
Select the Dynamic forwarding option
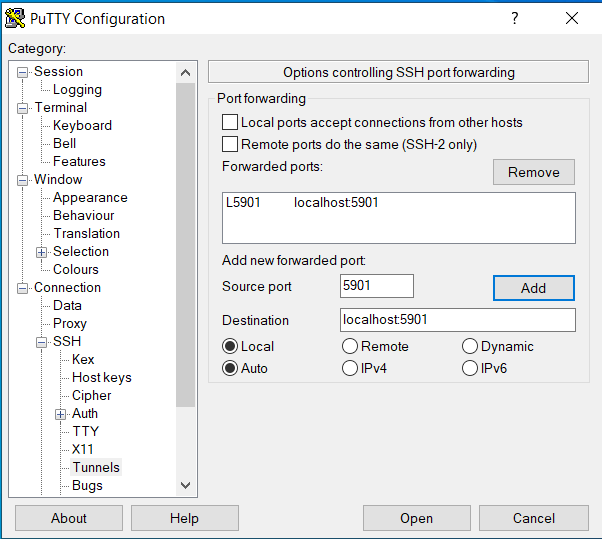tap(470, 346)
